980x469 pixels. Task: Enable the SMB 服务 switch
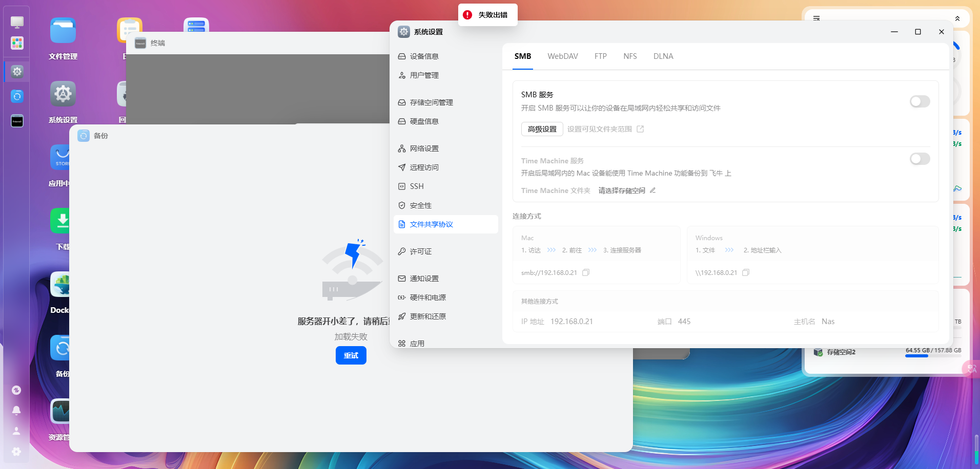tap(920, 101)
